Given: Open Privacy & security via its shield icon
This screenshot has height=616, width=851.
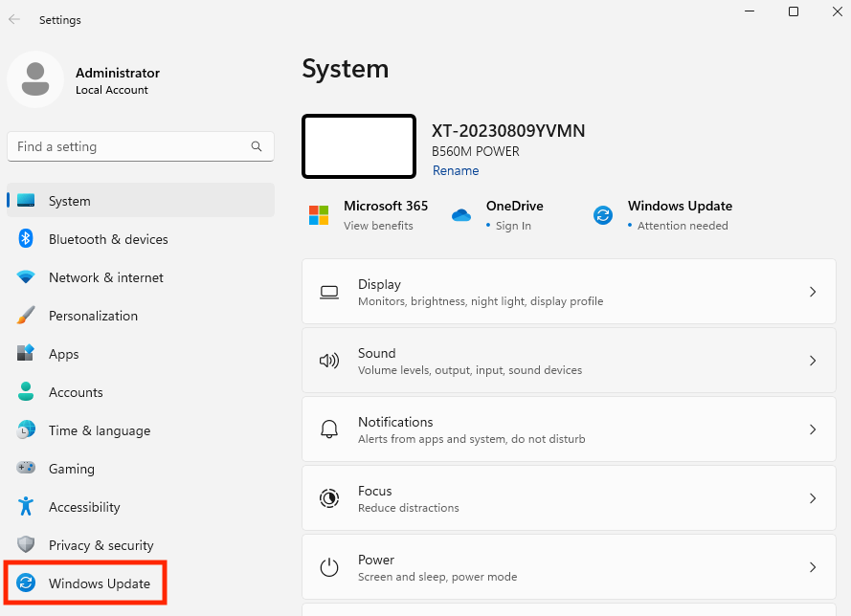Looking at the screenshot, I should click(x=24, y=545).
